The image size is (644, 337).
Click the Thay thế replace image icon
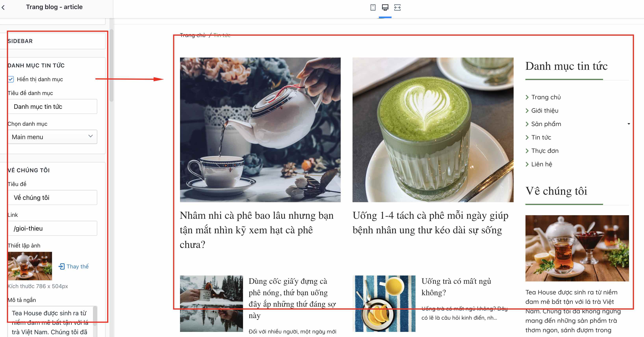(x=61, y=266)
